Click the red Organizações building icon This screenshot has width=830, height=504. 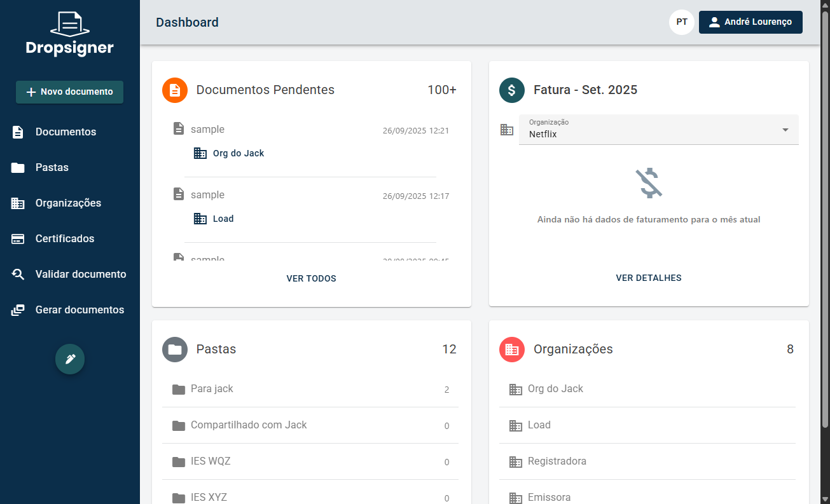[x=512, y=350]
